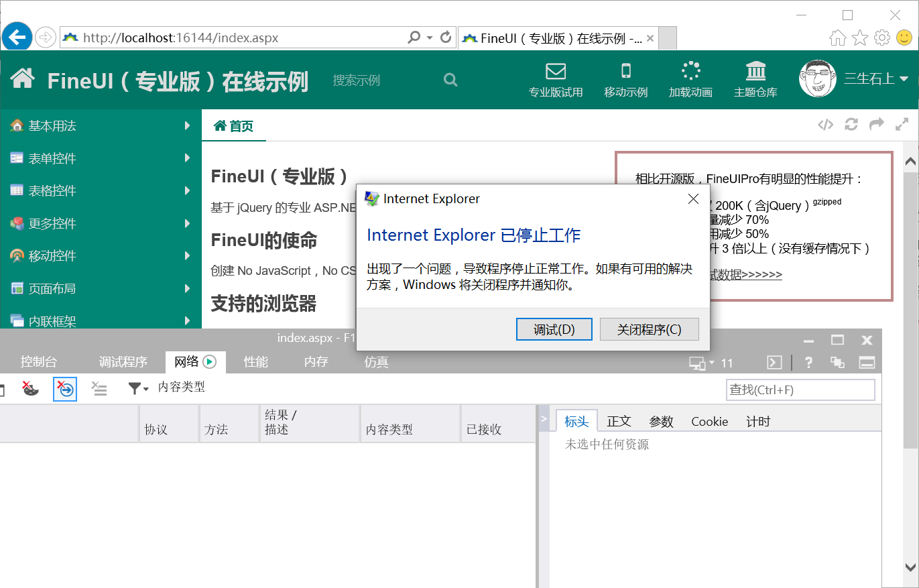The height and width of the screenshot is (588, 919).
Task: Select the 参数 details tab
Action: [x=662, y=421]
